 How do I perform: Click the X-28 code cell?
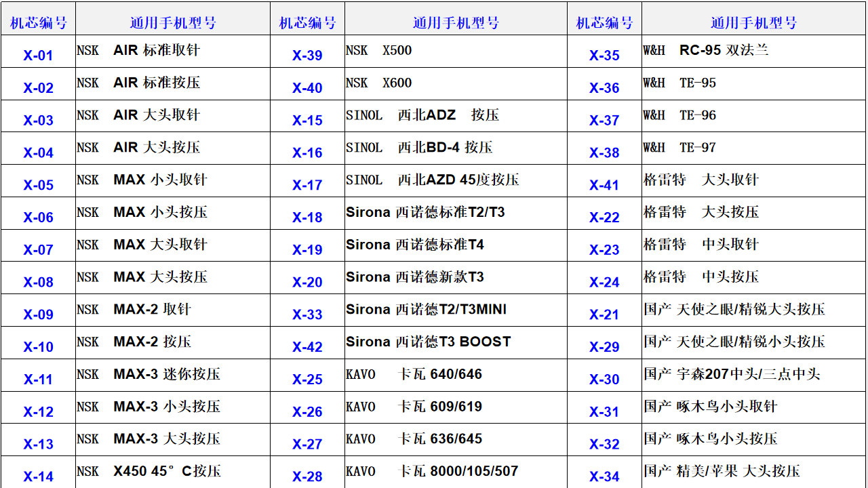point(307,472)
